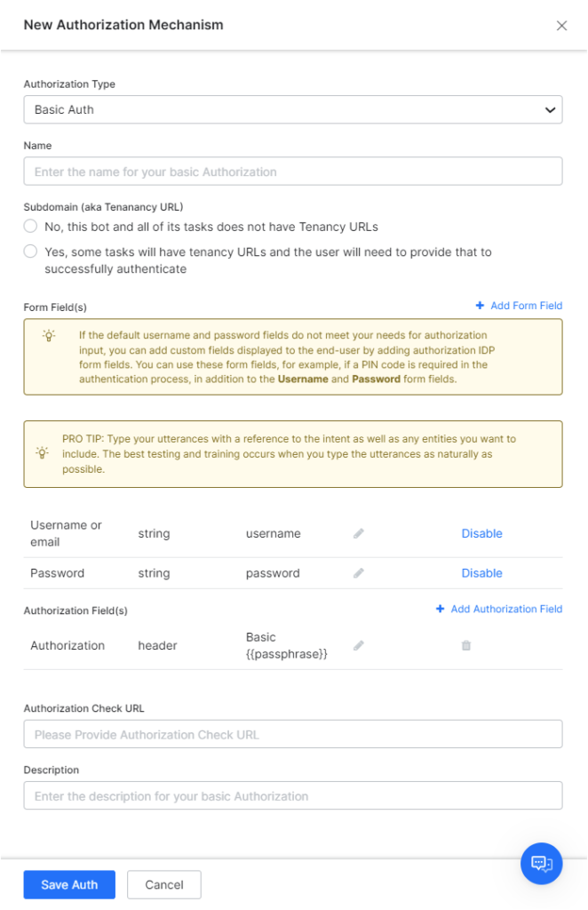
Task: Edit the Authorization header field
Action: point(359,646)
